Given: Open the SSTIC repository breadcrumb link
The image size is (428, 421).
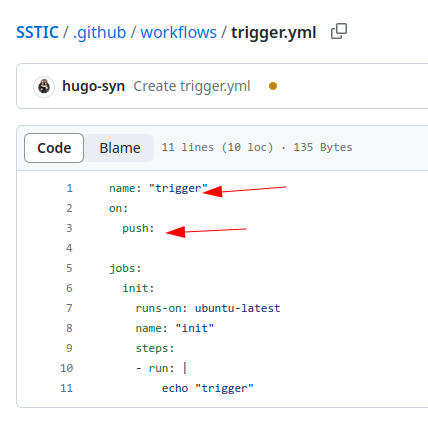Looking at the screenshot, I should tap(37, 32).
